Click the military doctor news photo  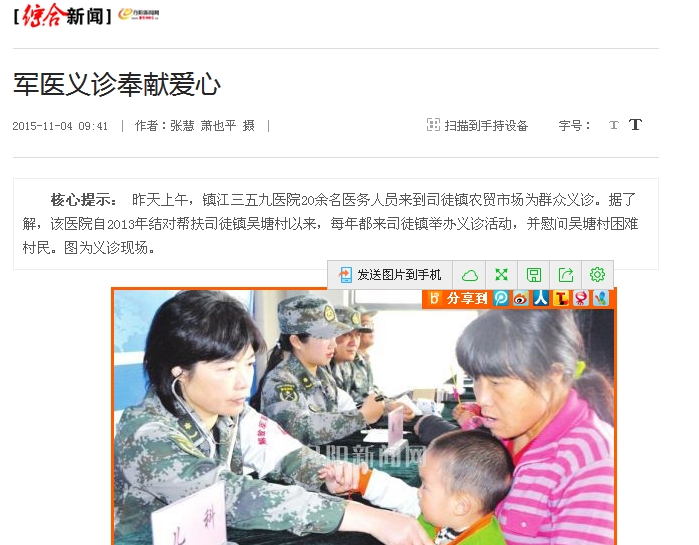click(x=364, y=417)
